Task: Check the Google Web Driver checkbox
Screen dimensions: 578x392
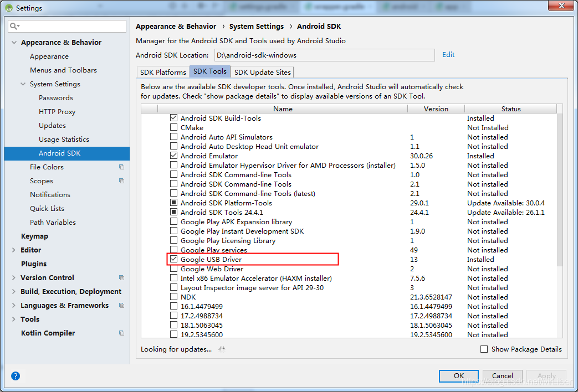Action: pos(173,269)
